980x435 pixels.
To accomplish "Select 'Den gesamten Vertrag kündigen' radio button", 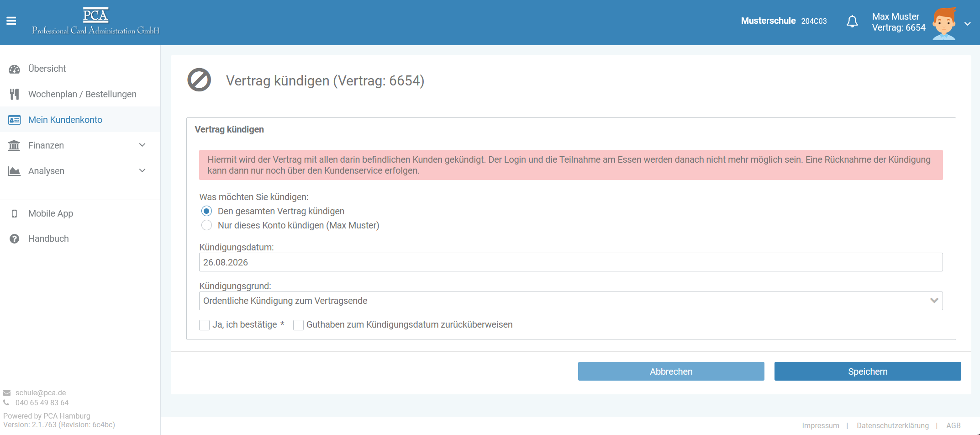I will (206, 211).
